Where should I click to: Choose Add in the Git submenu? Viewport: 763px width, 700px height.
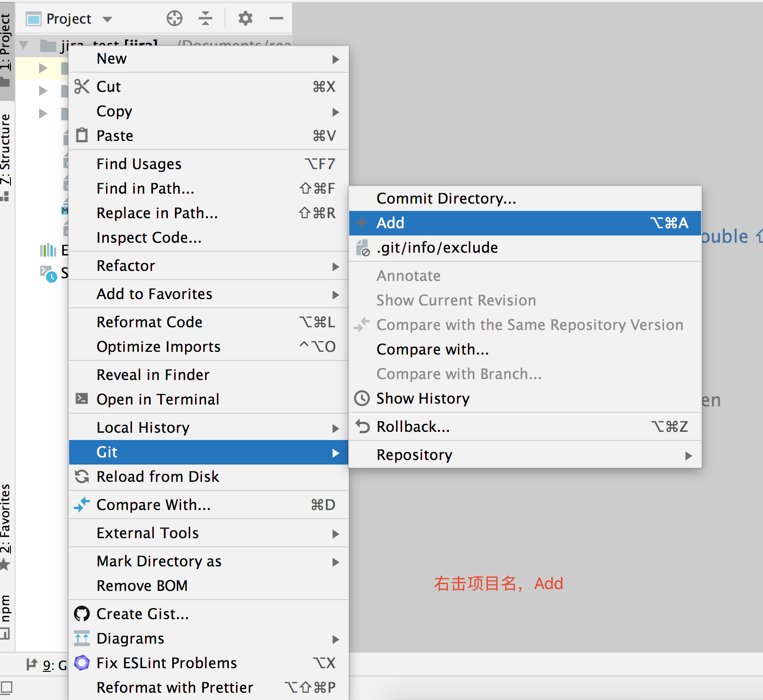525,223
